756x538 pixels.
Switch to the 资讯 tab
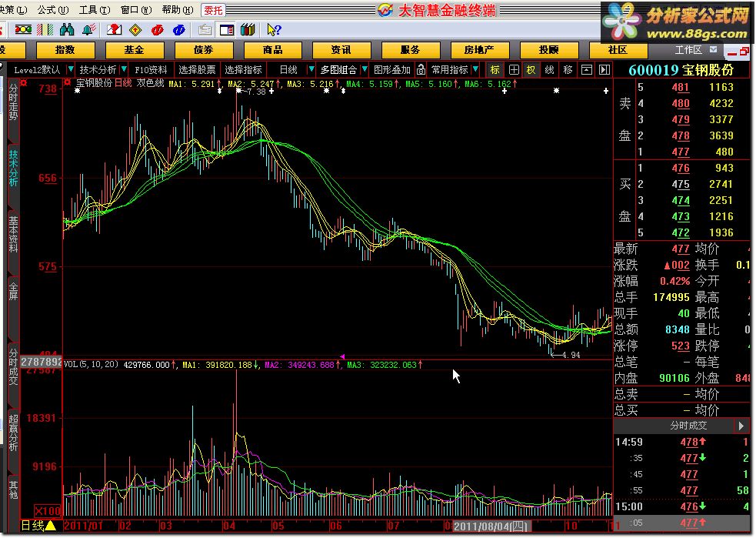[341, 50]
